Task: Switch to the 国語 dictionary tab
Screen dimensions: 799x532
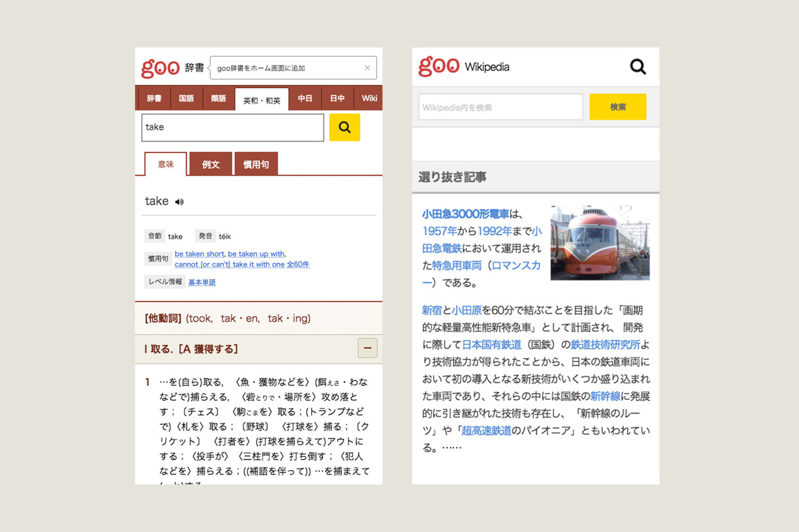Action: (x=186, y=98)
